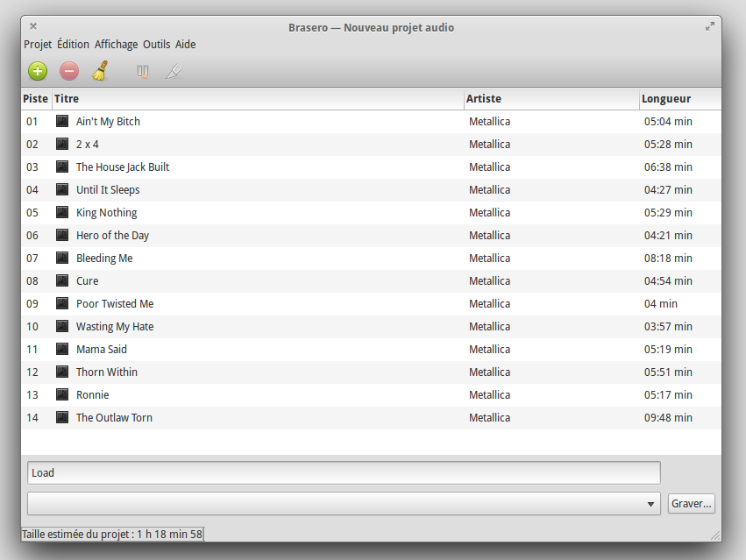Close the Brasero window

[33, 26]
